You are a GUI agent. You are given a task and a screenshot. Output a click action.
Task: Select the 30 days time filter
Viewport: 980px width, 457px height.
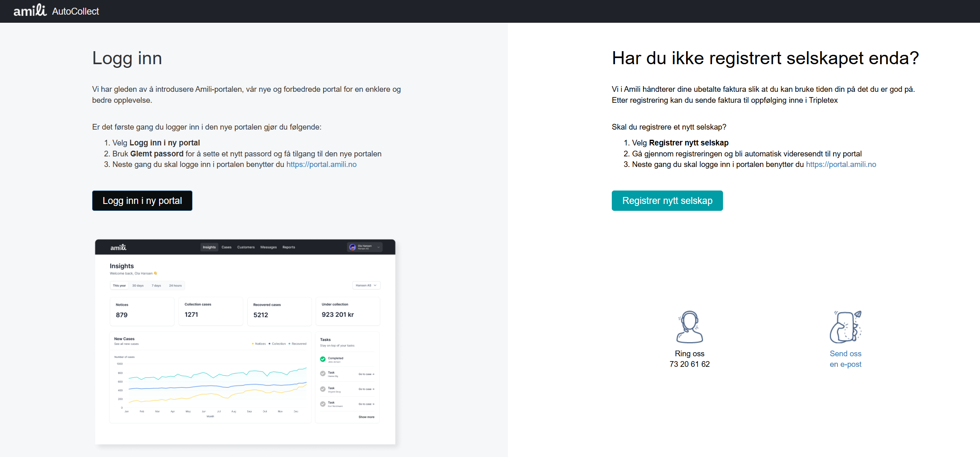pyautogui.click(x=138, y=286)
